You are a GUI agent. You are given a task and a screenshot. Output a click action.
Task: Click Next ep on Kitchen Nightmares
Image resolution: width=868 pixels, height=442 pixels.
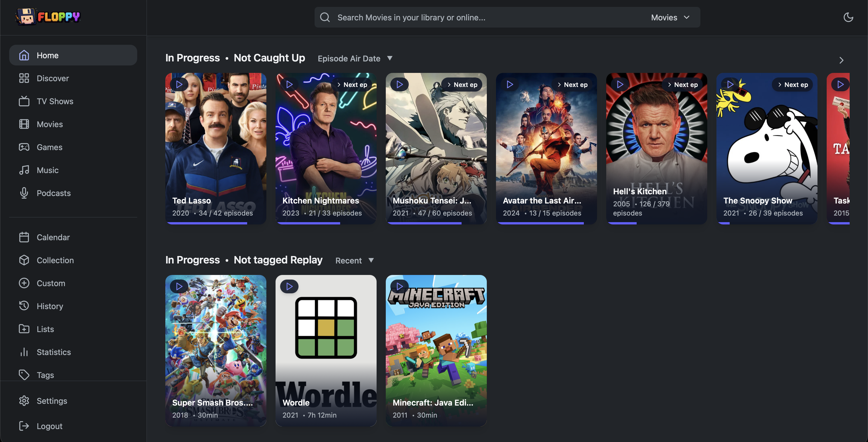(351, 85)
